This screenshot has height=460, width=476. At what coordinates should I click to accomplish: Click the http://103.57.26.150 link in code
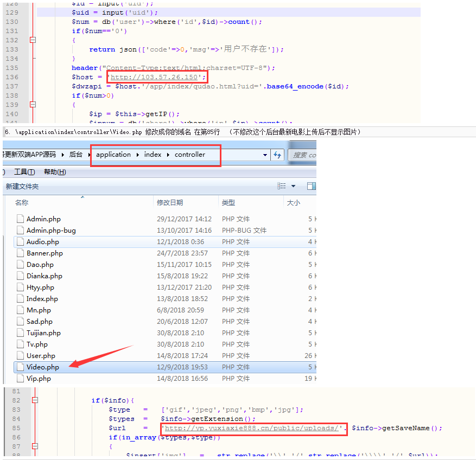coord(154,77)
